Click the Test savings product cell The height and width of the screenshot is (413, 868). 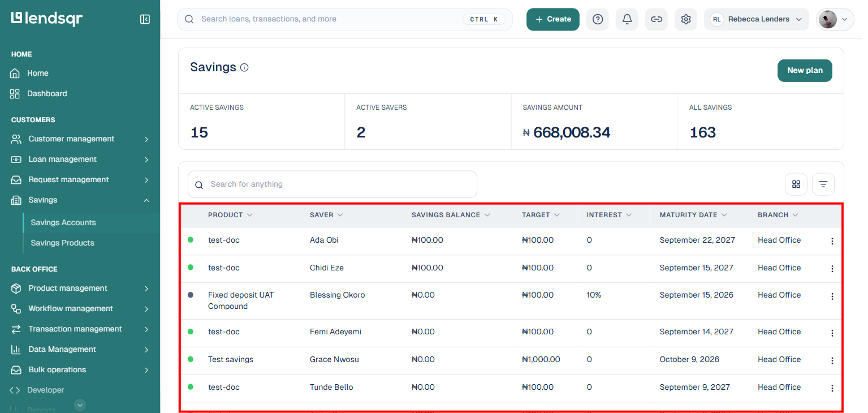(x=231, y=359)
